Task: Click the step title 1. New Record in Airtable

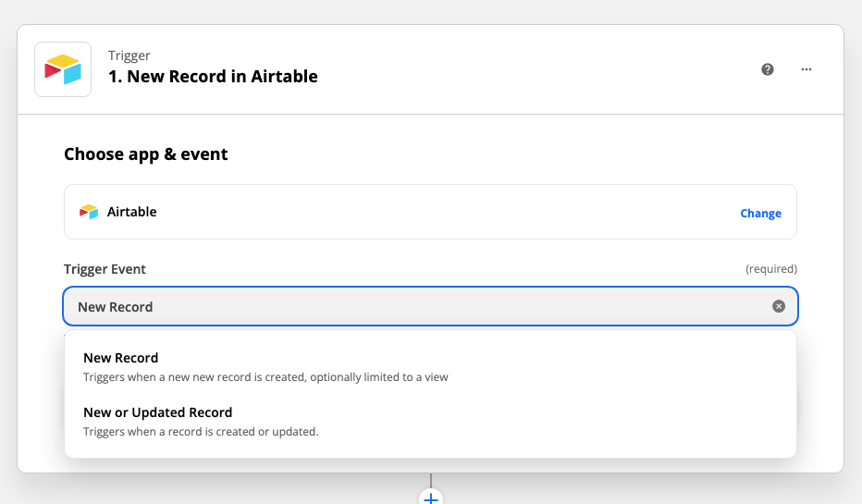Action: click(213, 77)
